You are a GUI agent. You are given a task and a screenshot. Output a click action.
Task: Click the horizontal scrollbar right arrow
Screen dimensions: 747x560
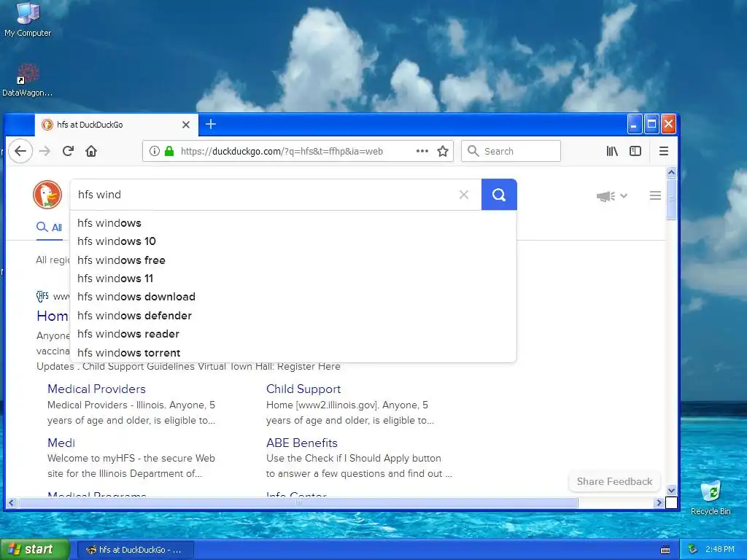[659, 502]
